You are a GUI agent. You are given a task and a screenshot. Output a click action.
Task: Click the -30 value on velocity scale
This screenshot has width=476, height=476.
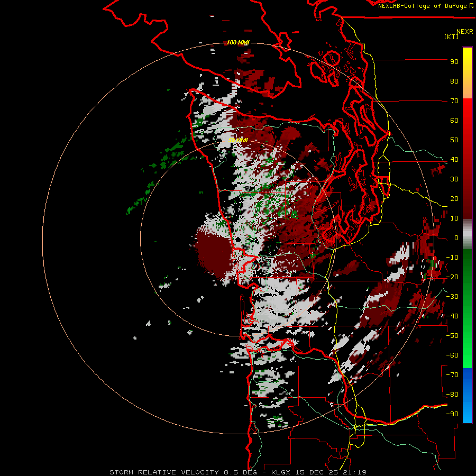452,297
